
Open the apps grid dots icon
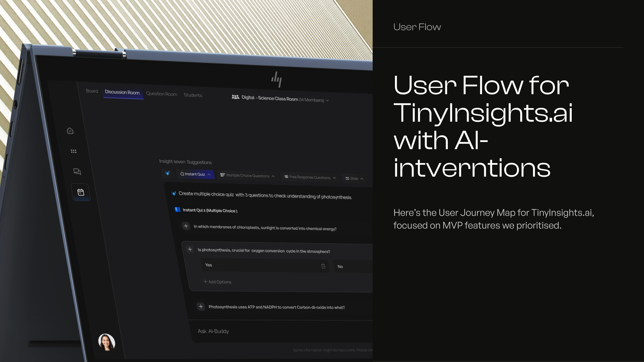click(x=73, y=151)
